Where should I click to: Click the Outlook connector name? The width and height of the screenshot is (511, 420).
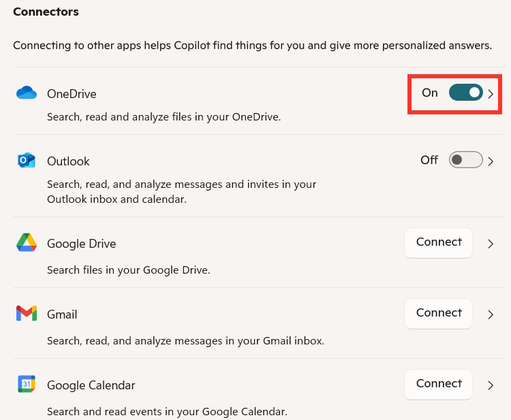(68, 161)
